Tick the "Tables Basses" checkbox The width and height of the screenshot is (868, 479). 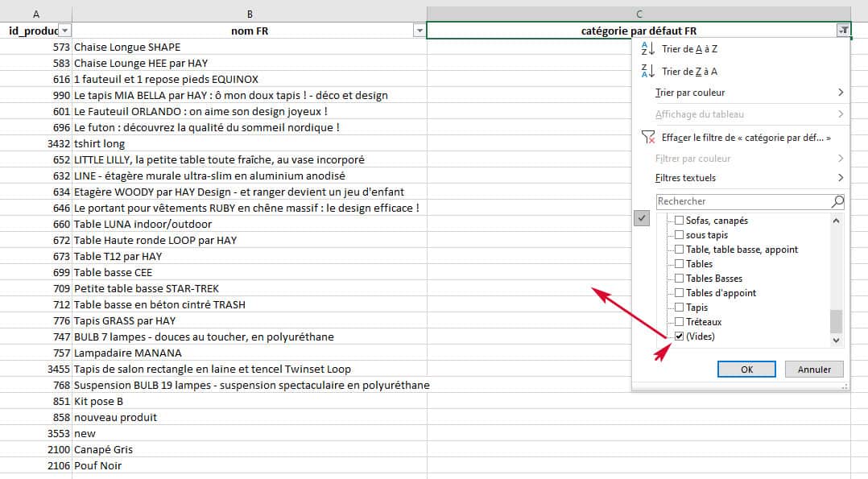[680, 279]
